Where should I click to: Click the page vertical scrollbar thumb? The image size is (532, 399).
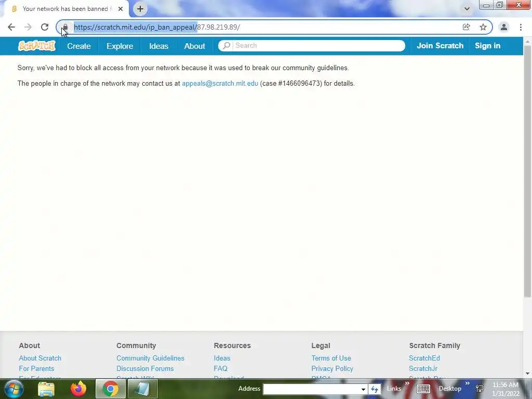point(528,171)
